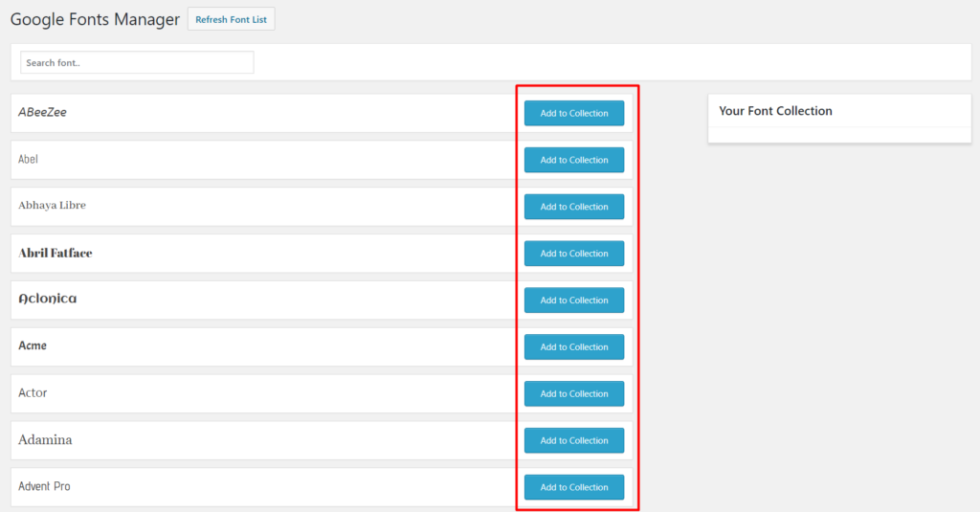Select the Acme font row
980x512 pixels.
pyautogui.click(x=322, y=347)
